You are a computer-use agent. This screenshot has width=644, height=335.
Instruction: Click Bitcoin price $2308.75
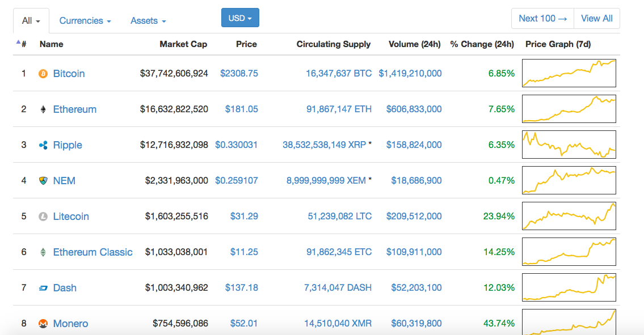(x=239, y=74)
